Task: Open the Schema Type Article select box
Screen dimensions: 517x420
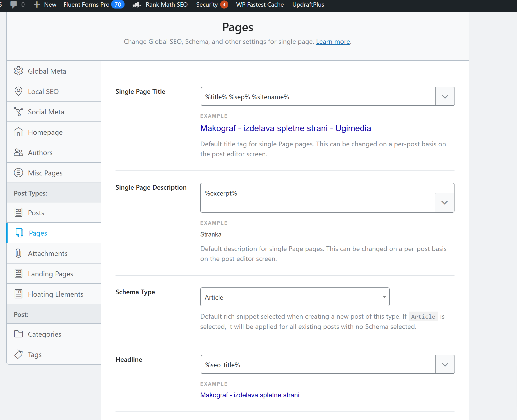Action: click(x=294, y=297)
